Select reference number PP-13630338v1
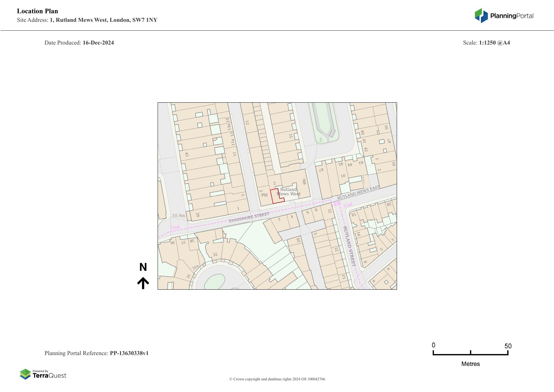The width and height of the screenshot is (554, 392). [x=129, y=353]
